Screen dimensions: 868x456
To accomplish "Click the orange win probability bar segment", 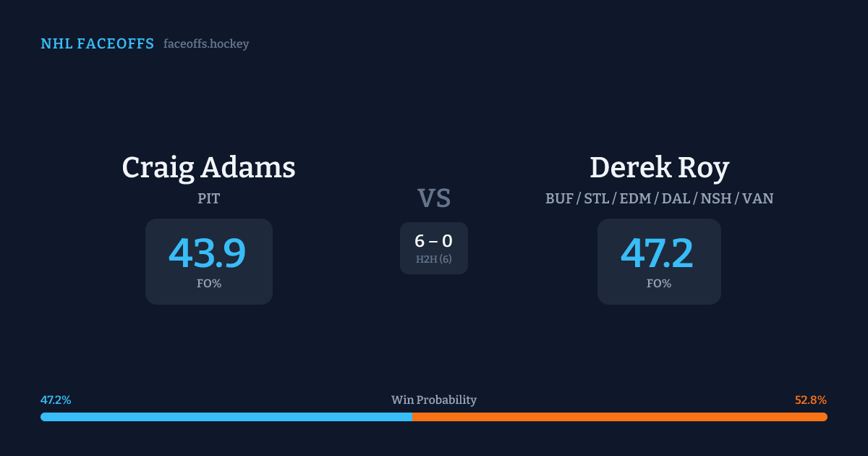I will tap(619, 417).
